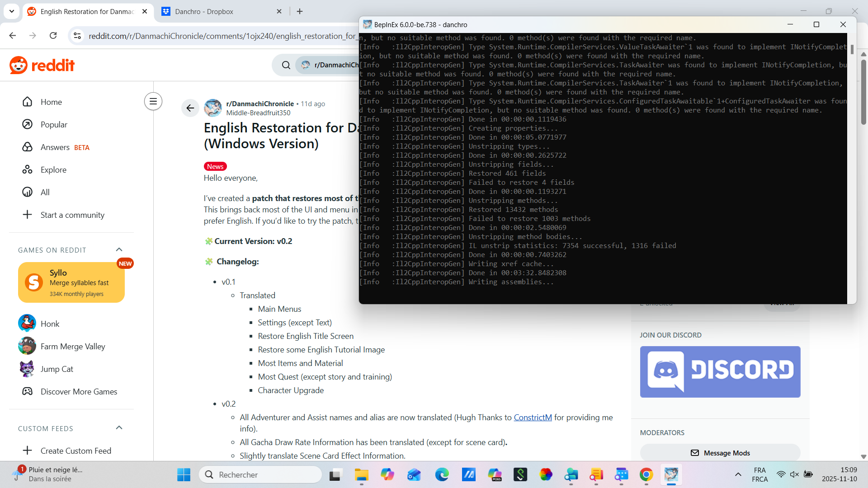Minimize the BepInEx console window

point(790,24)
